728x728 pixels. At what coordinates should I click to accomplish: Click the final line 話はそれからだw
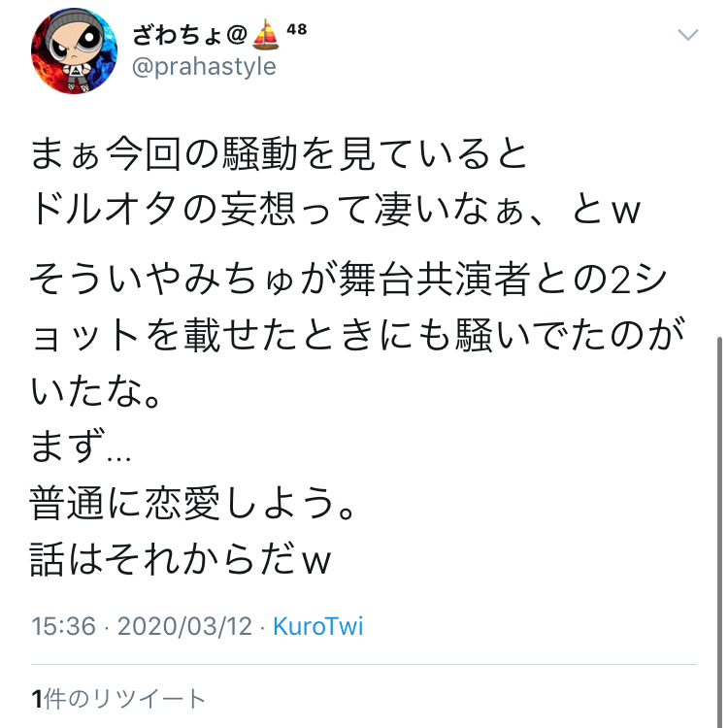pos(181,559)
